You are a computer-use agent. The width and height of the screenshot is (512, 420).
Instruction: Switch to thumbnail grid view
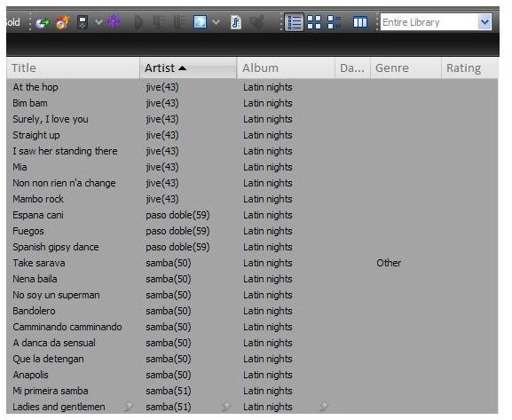(x=314, y=22)
